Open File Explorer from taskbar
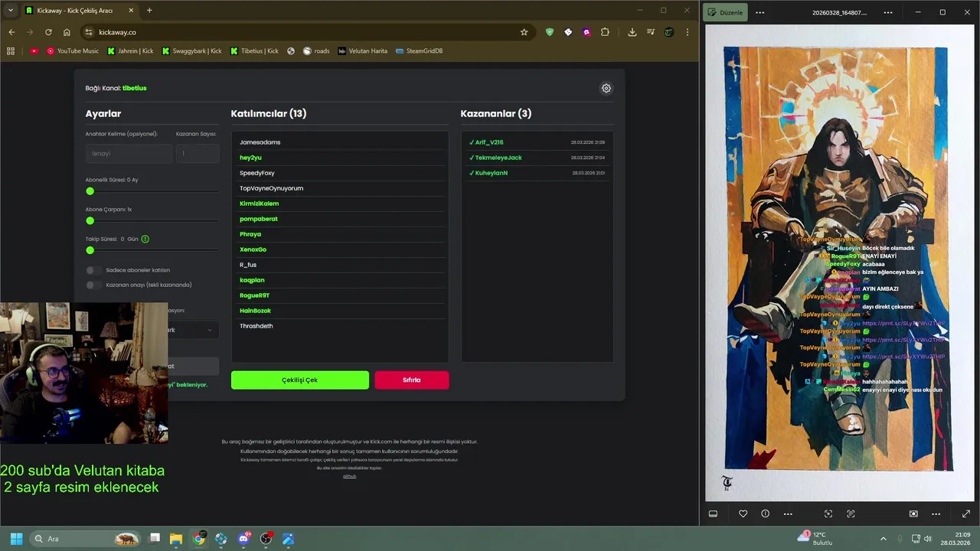This screenshot has height=551, width=980. coord(176,539)
